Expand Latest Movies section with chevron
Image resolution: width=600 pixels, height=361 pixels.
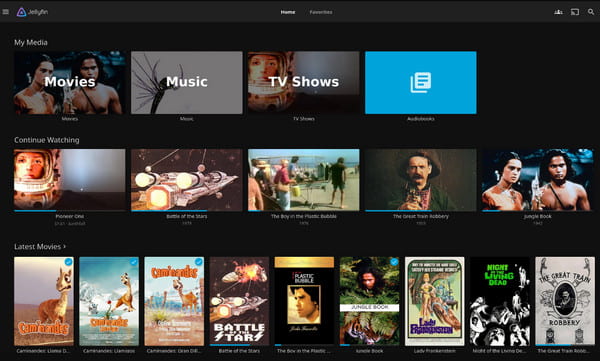(x=64, y=247)
